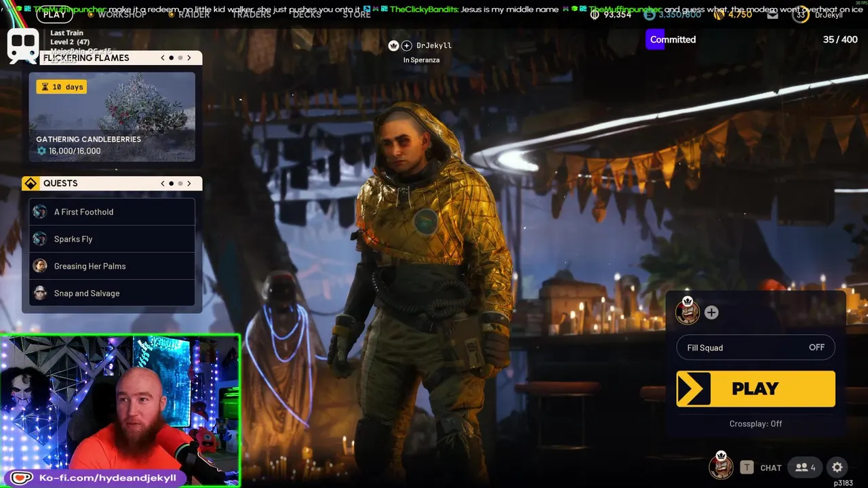868x488 pixels.
Task: Select second Flickering Flames page dot
Action: (x=180, y=58)
